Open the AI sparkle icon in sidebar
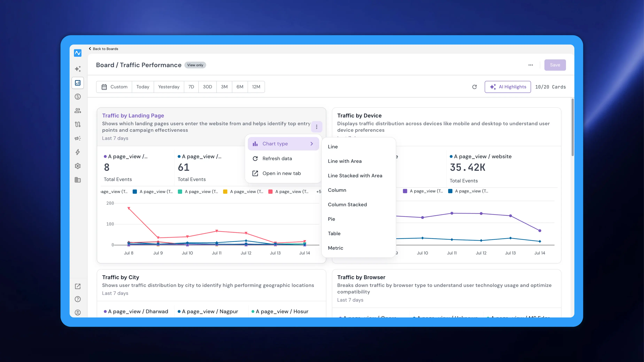Viewport: 644px width, 362px height. pyautogui.click(x=78, y=69)
